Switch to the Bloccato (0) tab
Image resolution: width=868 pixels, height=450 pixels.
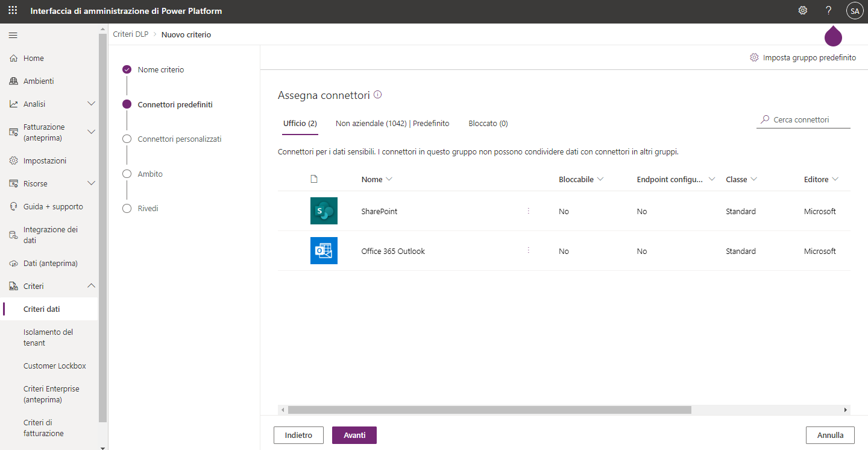coord(488,123)
